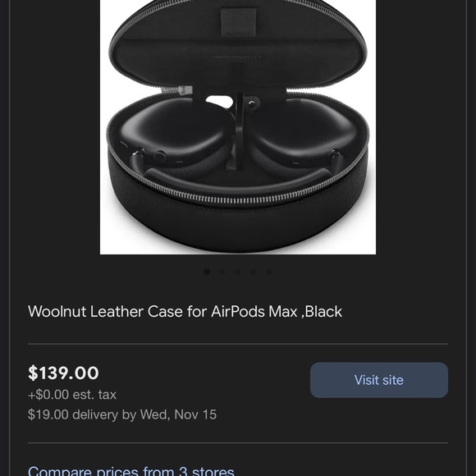The width and height of the screenshot is (476, 476).
Task: Open the AirPods Max case product photo
Action: [x=238, y=127]
